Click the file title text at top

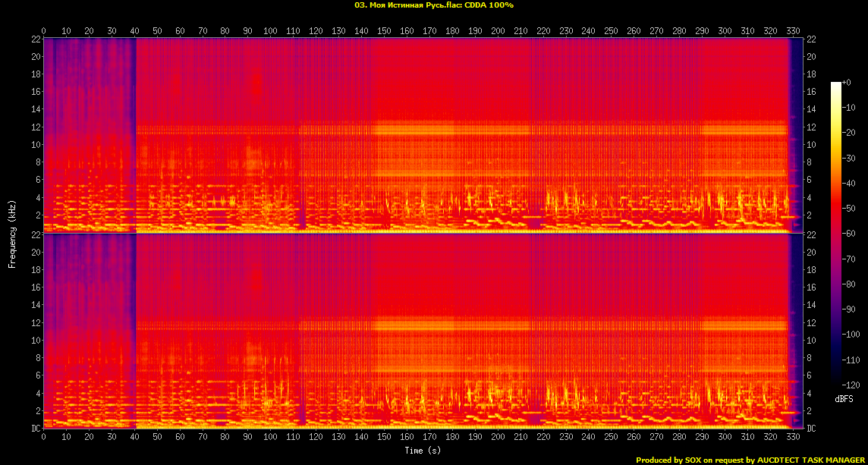point(433,5)
